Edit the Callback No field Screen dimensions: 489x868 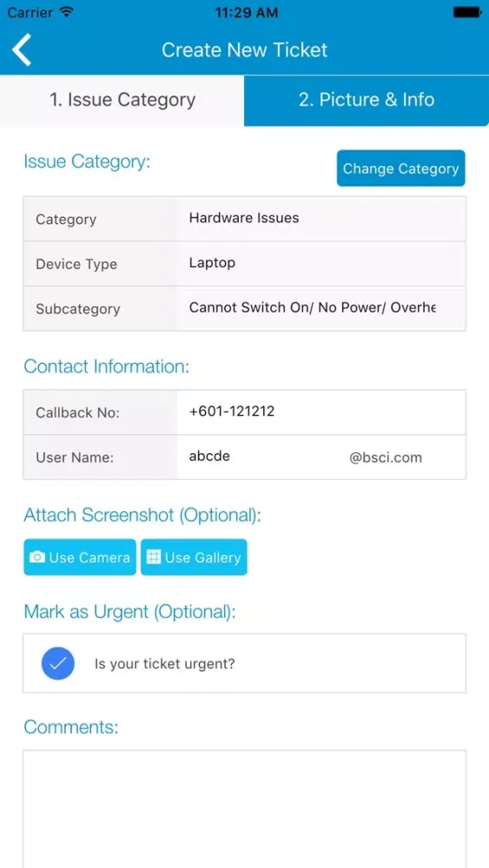(x=321, y=411)
